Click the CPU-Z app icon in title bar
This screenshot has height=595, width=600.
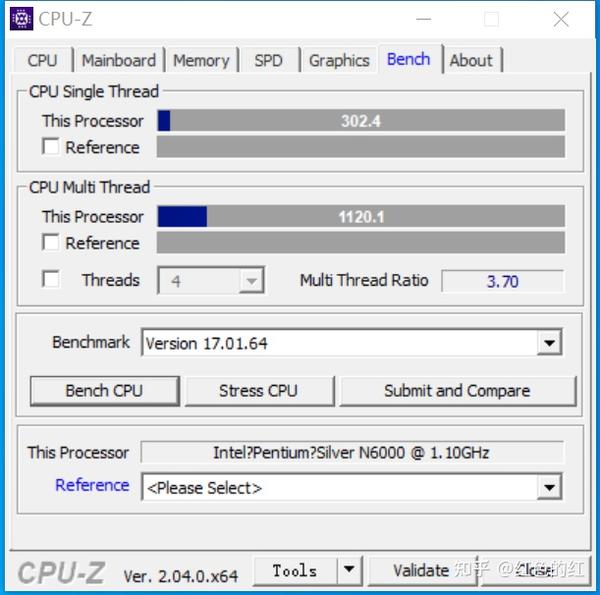coord(21,18)
